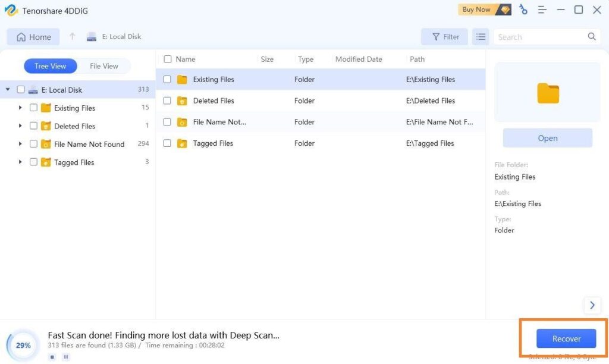The width and height of the screenshot is (609, 364).
Task: Stop the deep scan
Action: coord(52,357)
